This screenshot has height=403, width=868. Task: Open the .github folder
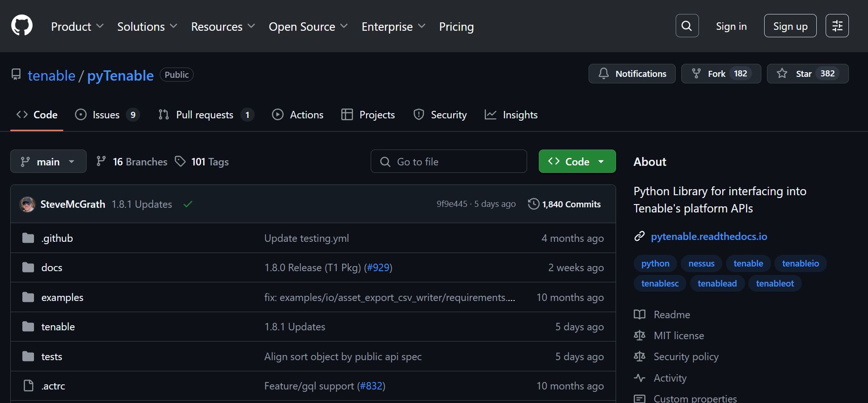click(x=57, y=238)
